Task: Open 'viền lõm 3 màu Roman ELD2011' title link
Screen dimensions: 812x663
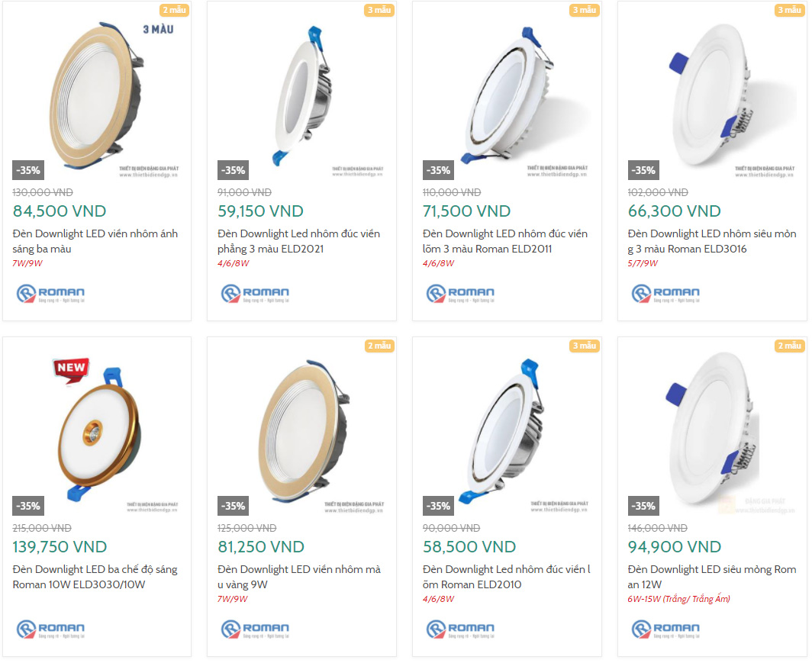Action: 504,241
